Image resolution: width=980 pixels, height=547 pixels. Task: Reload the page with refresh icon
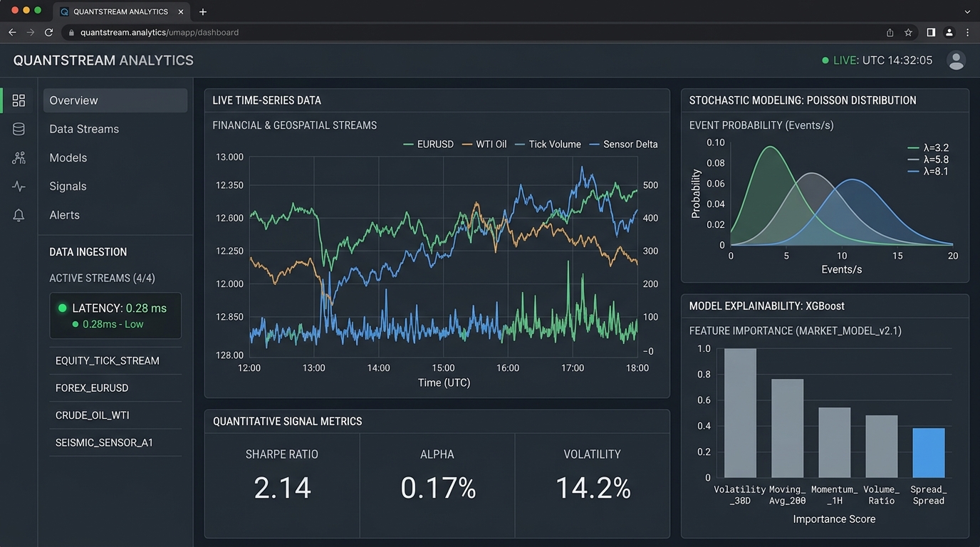click(49, 32)
